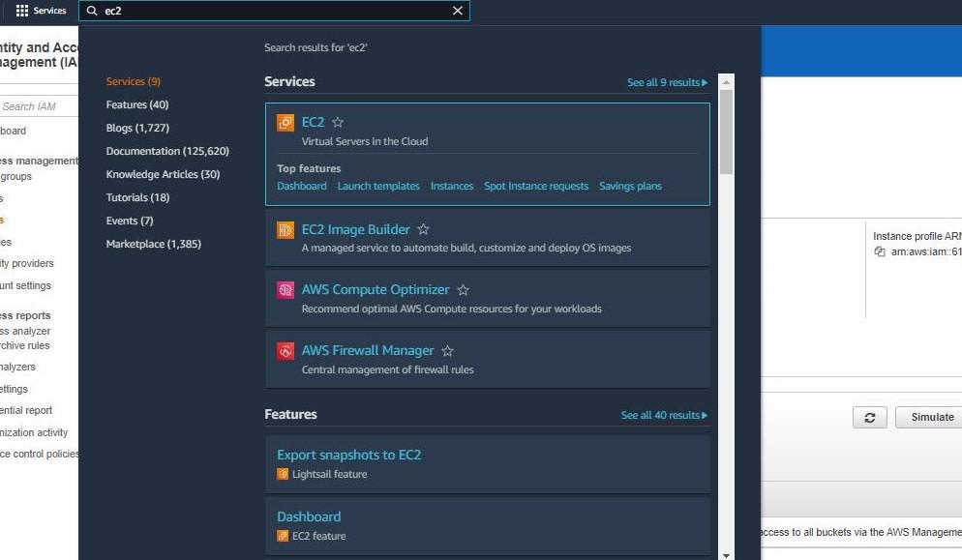Click the Lightsail feature icon

(x=283, y=474)
